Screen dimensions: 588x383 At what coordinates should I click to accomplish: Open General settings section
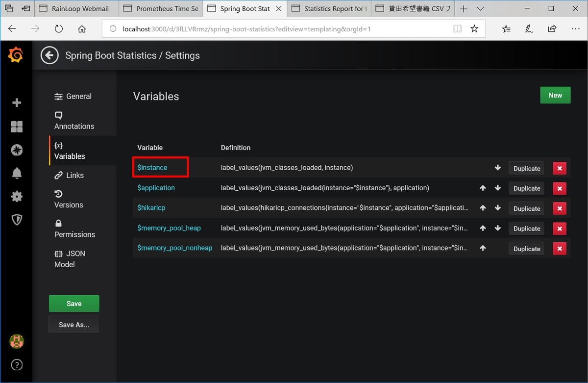coord(73,96)
